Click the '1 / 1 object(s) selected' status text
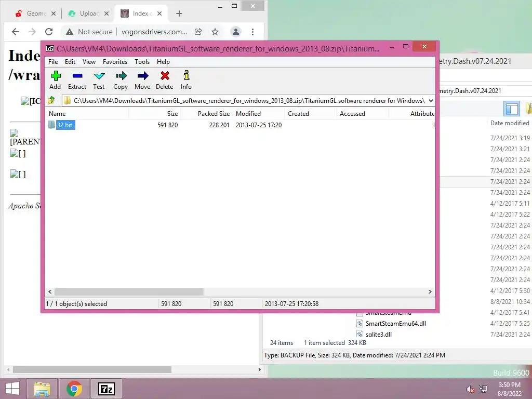The image size is (532, 399). pos(76,303)
